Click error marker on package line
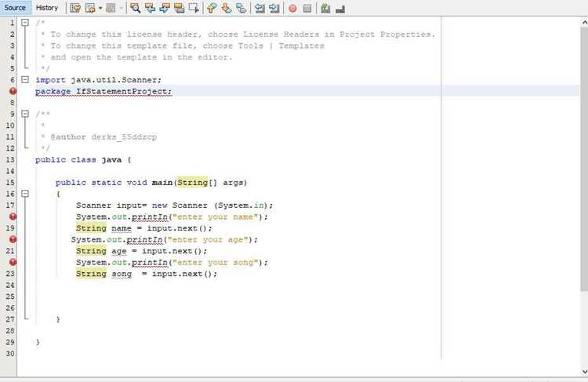The image size is (588, 382). pyautogui.click(x=13, y=91)
